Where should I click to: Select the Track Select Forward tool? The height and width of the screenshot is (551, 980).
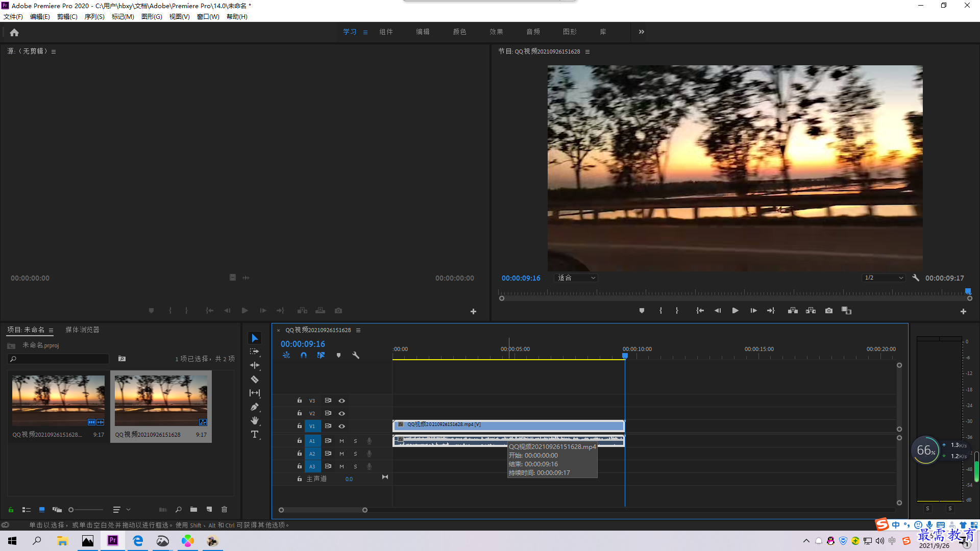click(x=255, y=352)
